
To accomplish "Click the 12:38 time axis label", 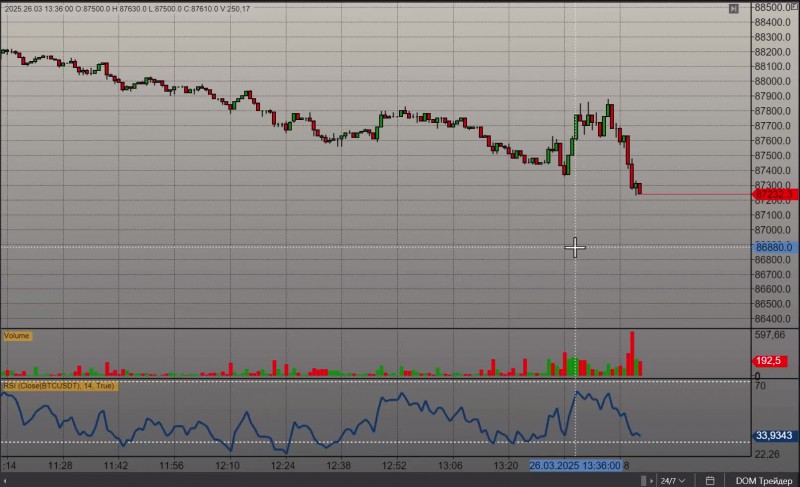I will point(338,466).
